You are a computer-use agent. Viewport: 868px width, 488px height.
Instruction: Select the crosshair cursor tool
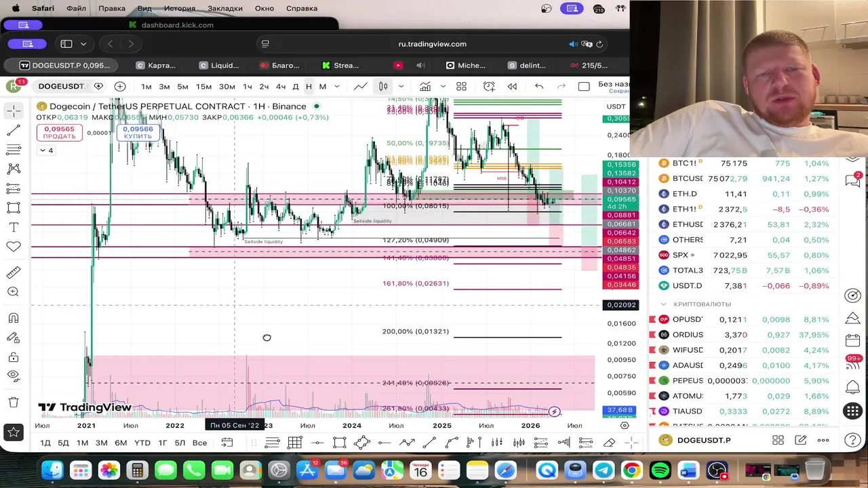[14, 110]
